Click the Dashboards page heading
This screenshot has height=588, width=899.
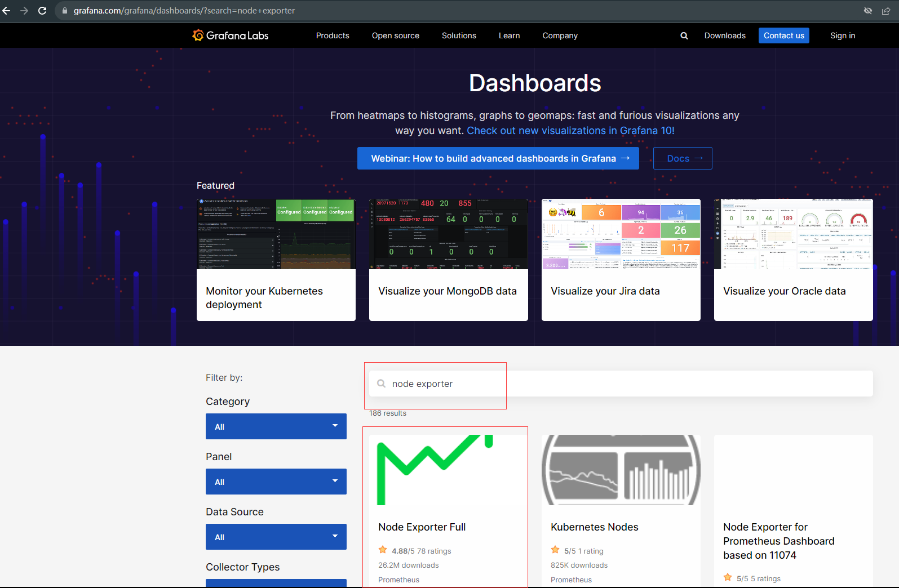pos(535,83)
